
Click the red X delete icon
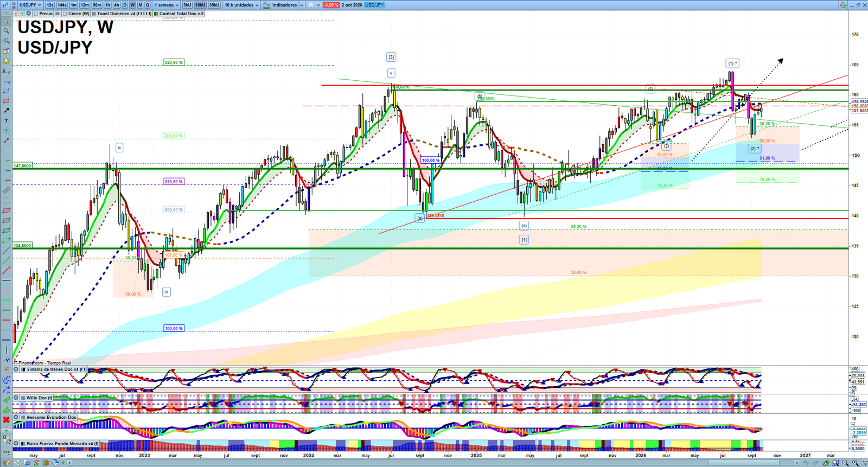[6, 420]
